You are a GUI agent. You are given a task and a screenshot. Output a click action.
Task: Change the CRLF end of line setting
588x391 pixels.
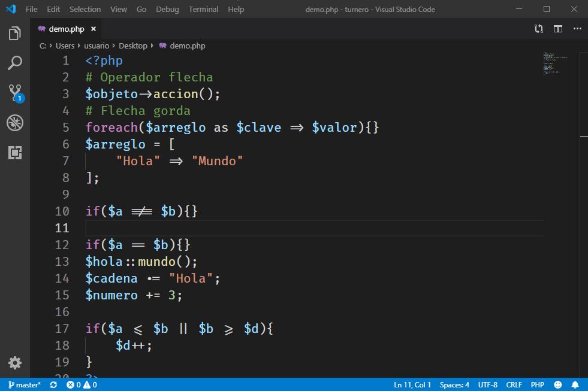(514, 384)
